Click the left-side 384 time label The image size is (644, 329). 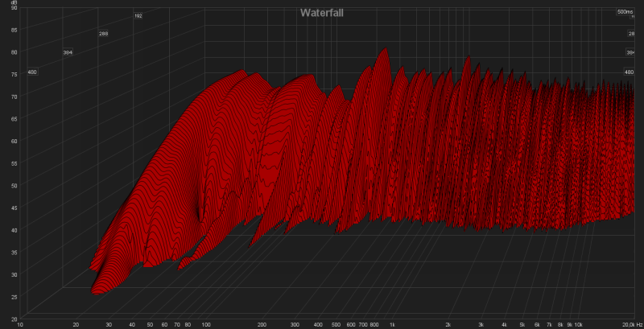(x=68, y=53)
